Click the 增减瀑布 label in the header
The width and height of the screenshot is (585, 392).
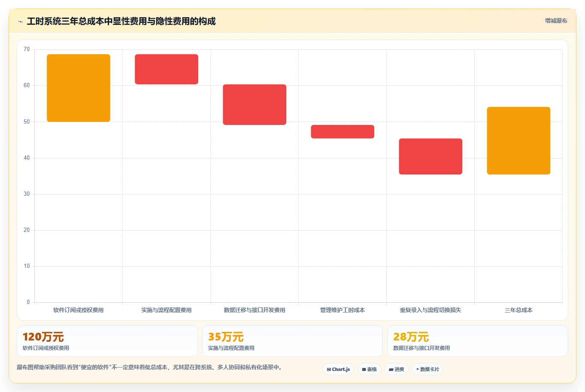(556, 21)
